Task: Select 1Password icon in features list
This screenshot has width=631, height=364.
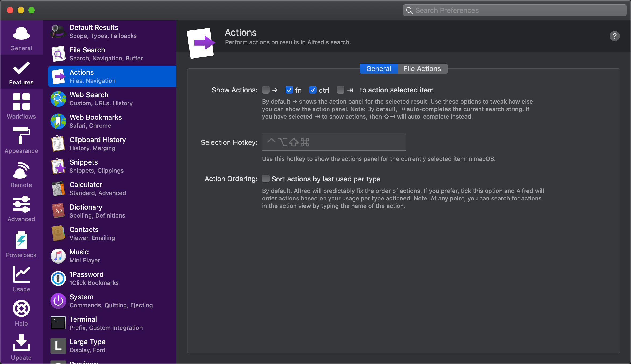Action: point(58,278)
